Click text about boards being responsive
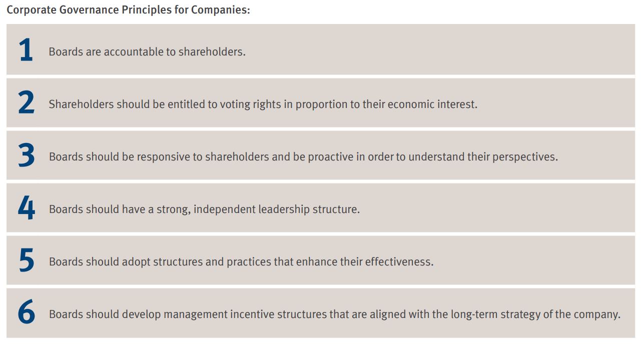Viewport: 644px width, 344px height. coord(303,157)
